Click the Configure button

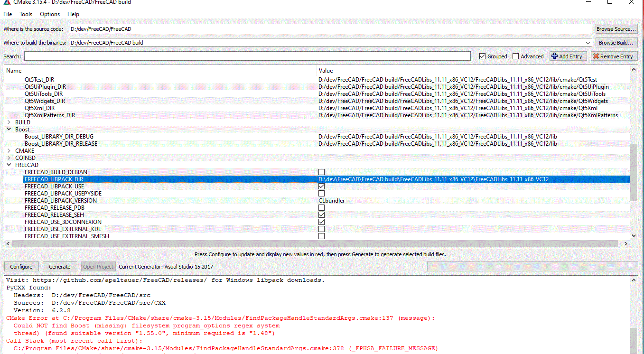point(21,267)
